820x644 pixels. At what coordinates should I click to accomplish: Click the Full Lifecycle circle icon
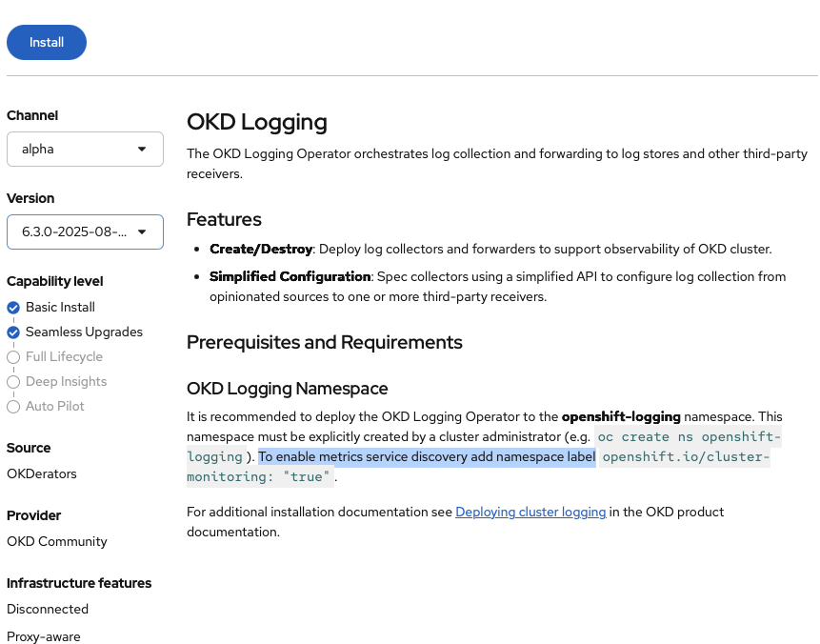pos(13,357)
